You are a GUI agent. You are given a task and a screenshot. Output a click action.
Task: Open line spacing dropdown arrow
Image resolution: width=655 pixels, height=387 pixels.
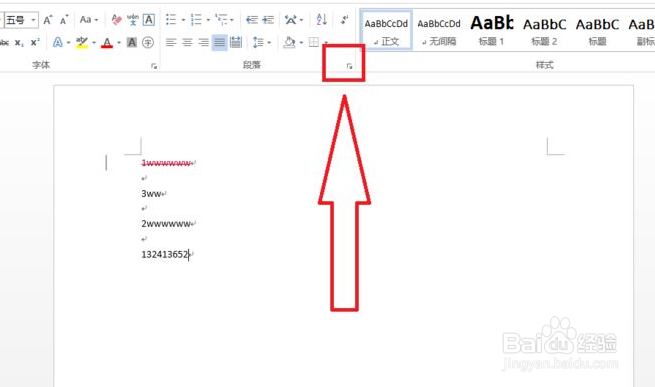[x=269, y=43]
